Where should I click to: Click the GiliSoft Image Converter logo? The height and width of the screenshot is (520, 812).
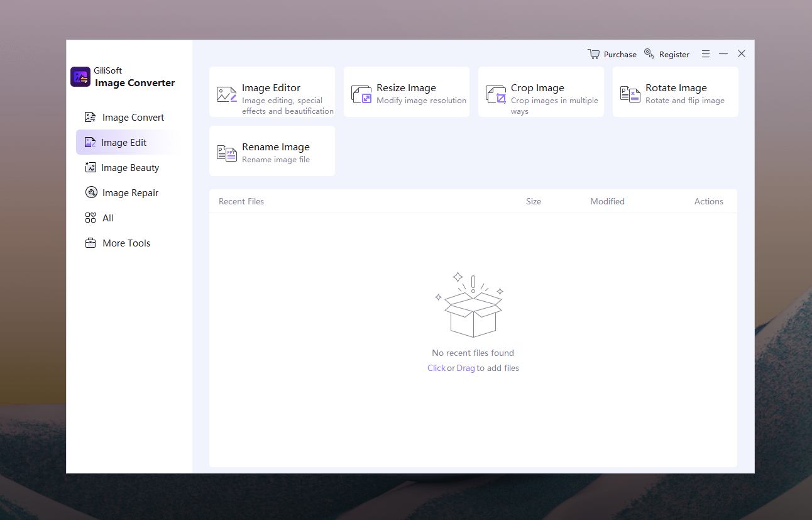(80, 77)
